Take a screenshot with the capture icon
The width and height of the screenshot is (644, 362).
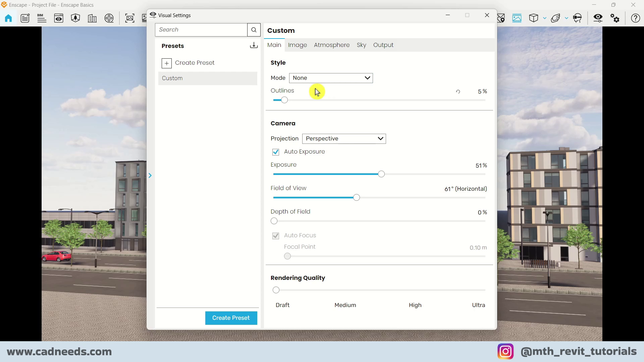point(130,18)
